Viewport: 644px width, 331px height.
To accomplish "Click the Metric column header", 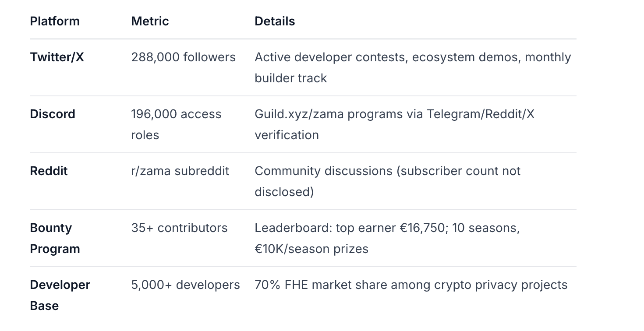I will click(150, 21).
